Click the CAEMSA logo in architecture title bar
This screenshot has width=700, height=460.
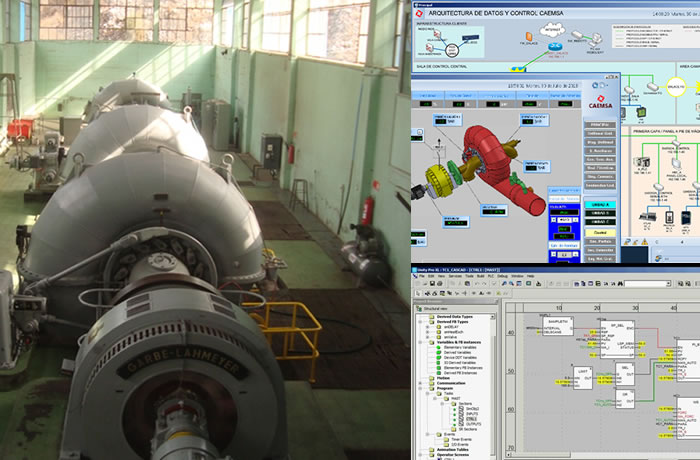(419, 13)
